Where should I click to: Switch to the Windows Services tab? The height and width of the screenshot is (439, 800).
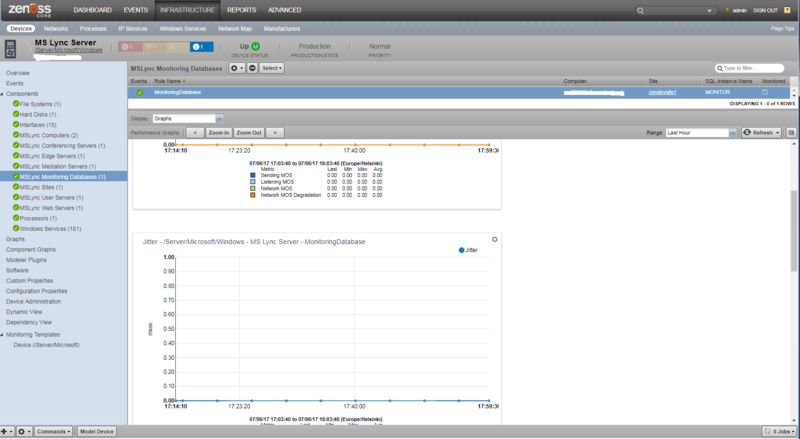(x=183, y=29)
